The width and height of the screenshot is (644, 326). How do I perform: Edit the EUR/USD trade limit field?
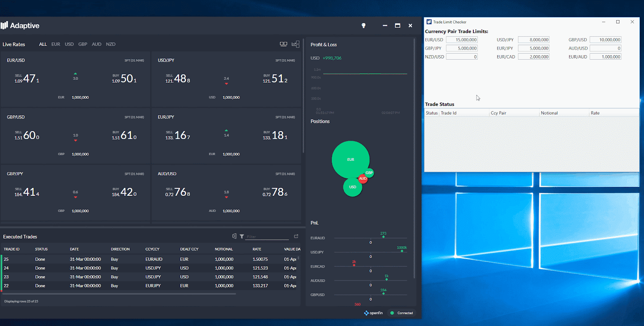click(x=462, y=40)
